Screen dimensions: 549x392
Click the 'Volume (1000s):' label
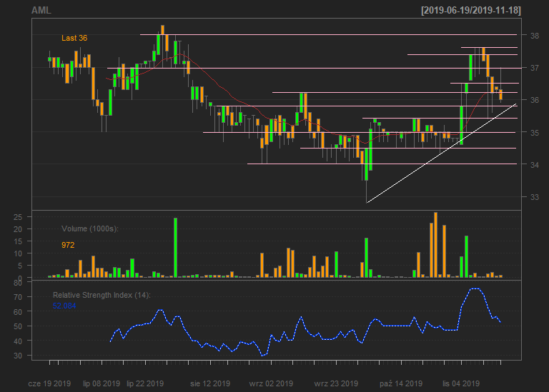pyautogui.click(x=90, y=228)
